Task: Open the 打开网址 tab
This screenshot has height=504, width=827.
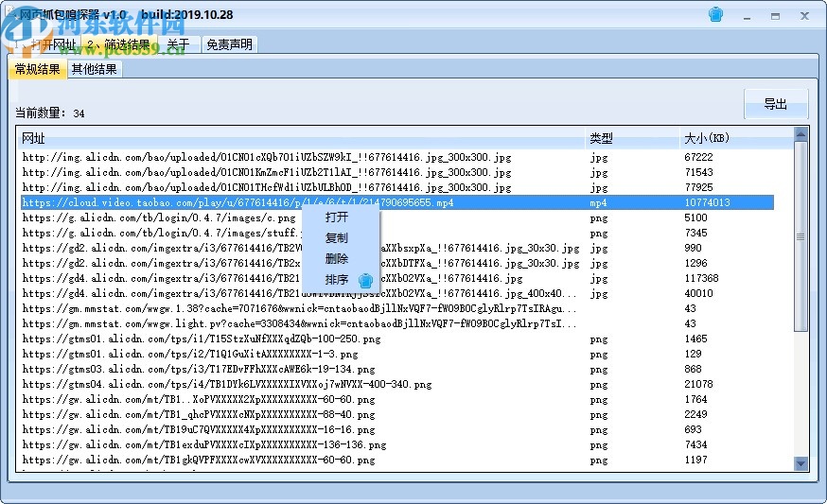Action: click(44, 44)
